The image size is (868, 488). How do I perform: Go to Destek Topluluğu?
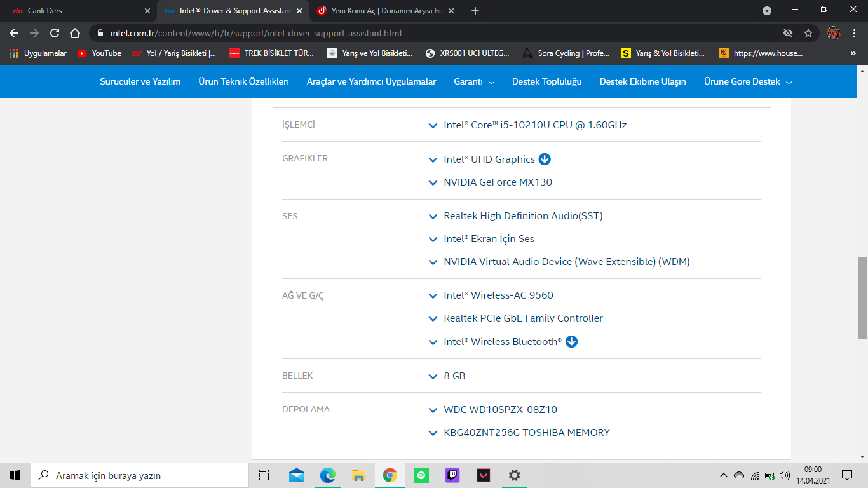pos(547,81)
